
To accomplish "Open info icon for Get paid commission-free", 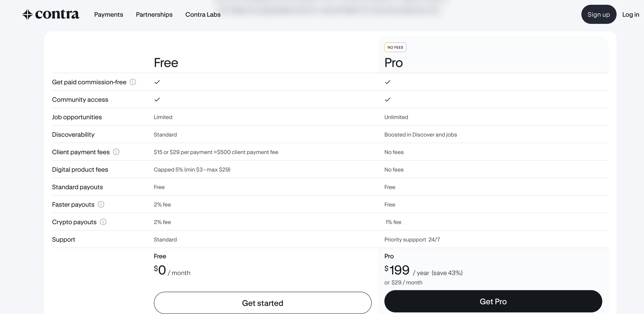I will (133, 82).
